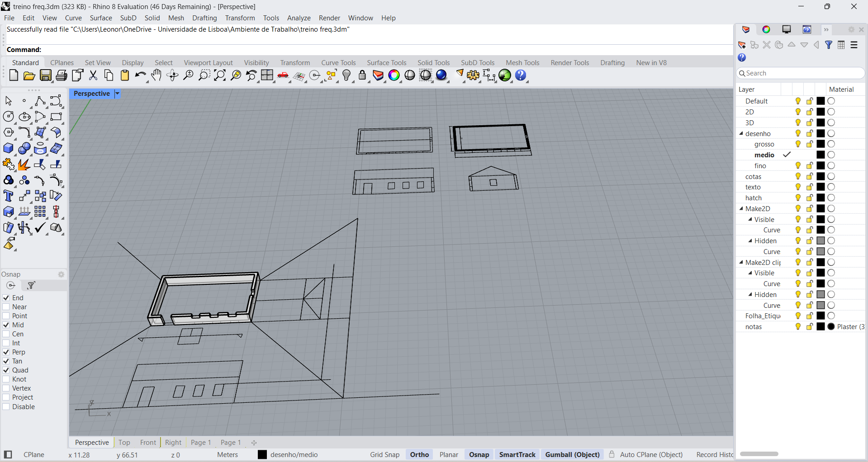The height and width of the screenshot is (462, 868).
Task: Toggle visibility bulb of cotas layer
Action: (x=798, y=176)
